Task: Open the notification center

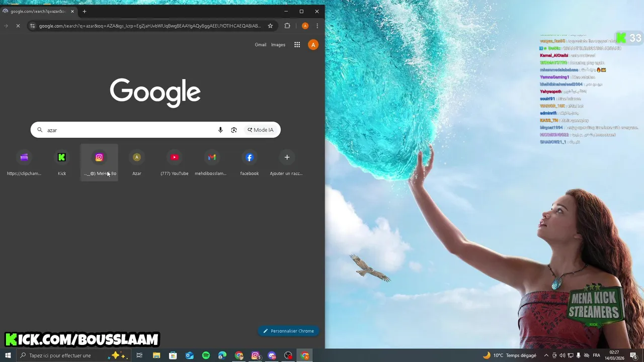Action: click(x=634, y=355)
